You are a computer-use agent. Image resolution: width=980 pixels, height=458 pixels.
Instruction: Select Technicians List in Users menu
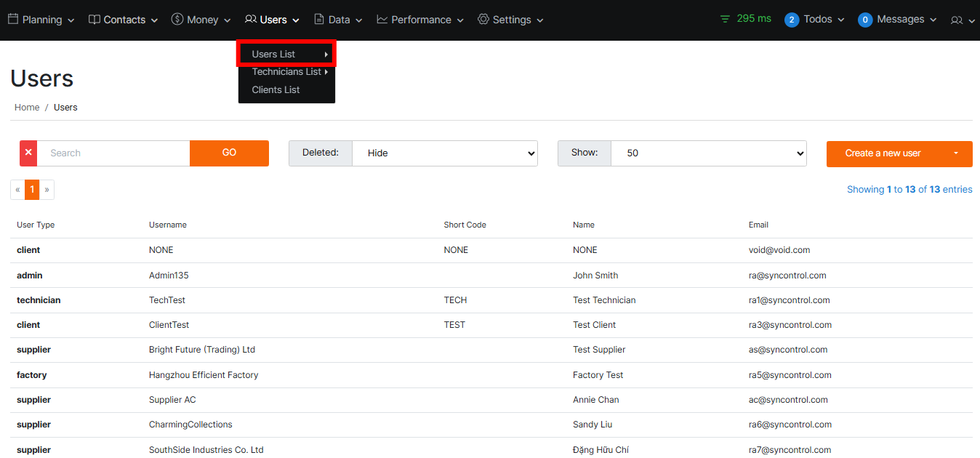(x=286, y=72)
